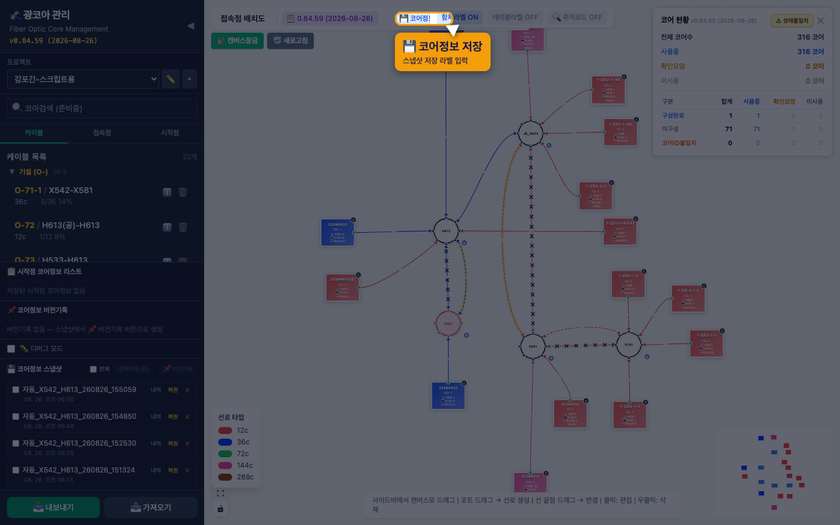The width and height of the screenshot is (840, 525).
Task: Restore snapshot 155059 via 복원
Action: pyautogui.click(x=172, y=390)
